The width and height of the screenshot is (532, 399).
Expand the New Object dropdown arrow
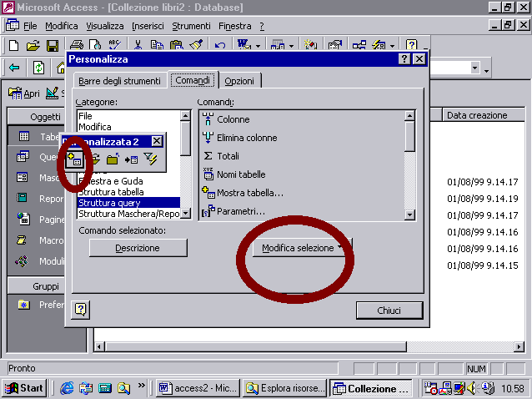[393, 46]
